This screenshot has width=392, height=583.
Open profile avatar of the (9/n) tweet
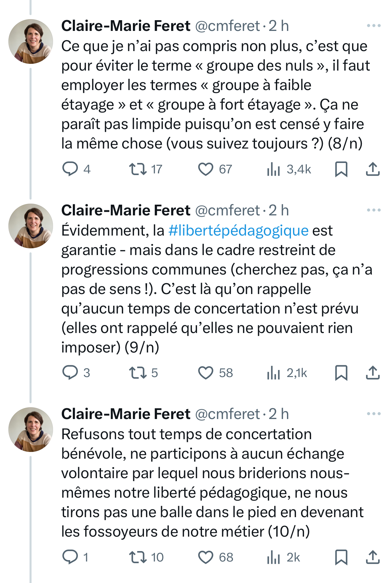pos(31,226)
